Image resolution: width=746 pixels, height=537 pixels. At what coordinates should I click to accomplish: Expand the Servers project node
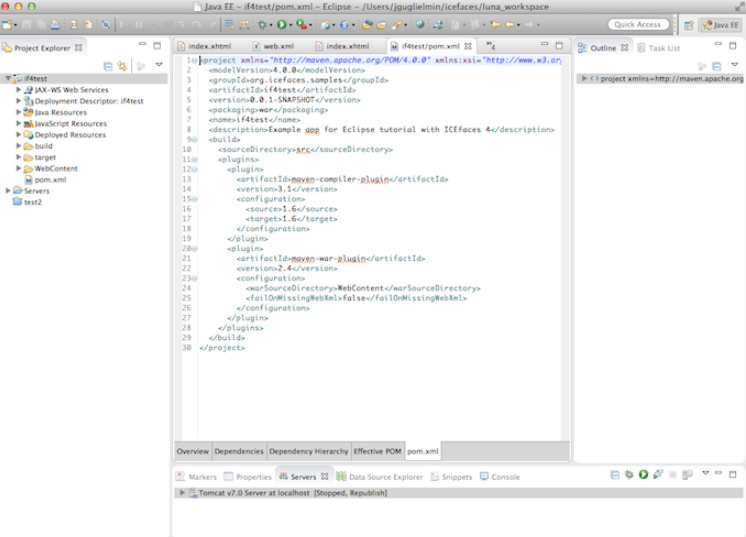tap(9, 190)
